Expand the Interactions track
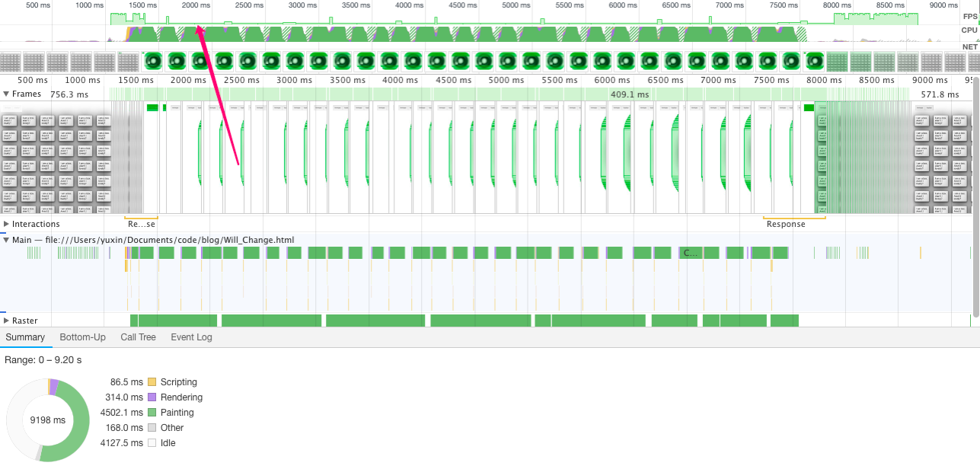Image resolution: width=980 pixels, height=469 pixels. click(x=7, y=224)
